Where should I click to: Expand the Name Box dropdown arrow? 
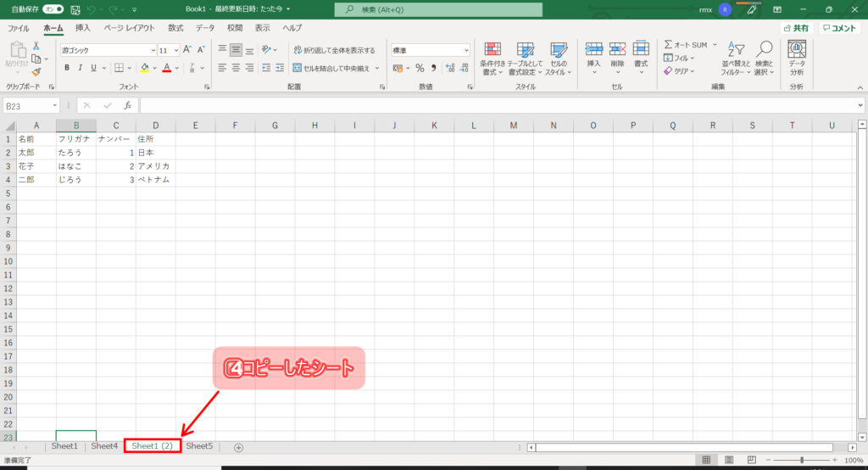click(x=55, y=105)
